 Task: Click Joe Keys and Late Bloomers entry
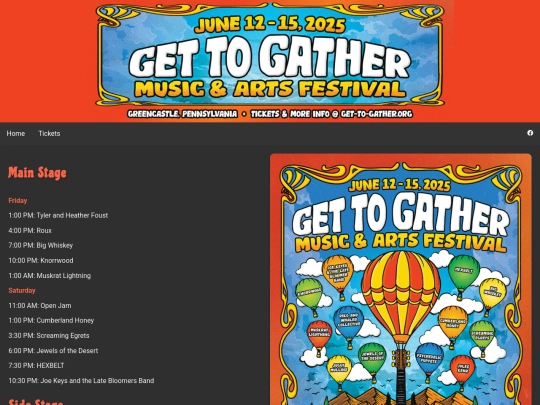pos(81,381)
